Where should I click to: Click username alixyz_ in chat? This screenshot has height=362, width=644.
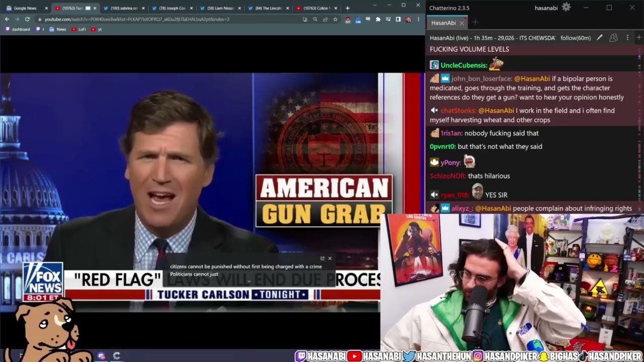tap(462, 209)
